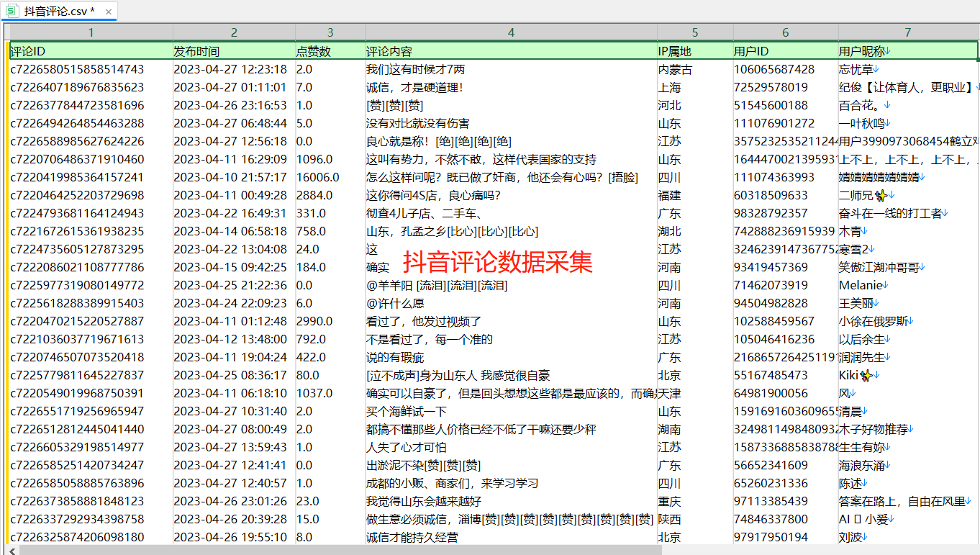980x555 pixels.
Task: Click the comment 成都的小贩、商家们，来学习学习
Action: (x=453, y=483)
